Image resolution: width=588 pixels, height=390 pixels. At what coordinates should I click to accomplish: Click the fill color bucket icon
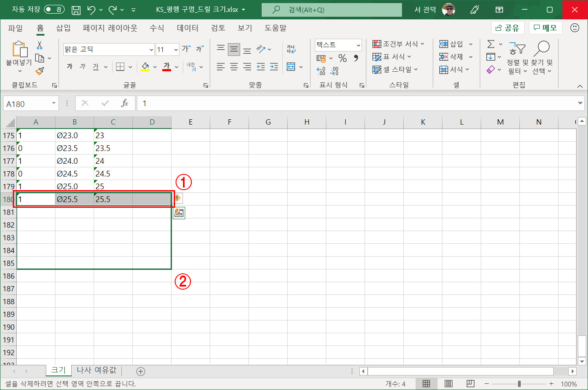(x=145, y=66)
